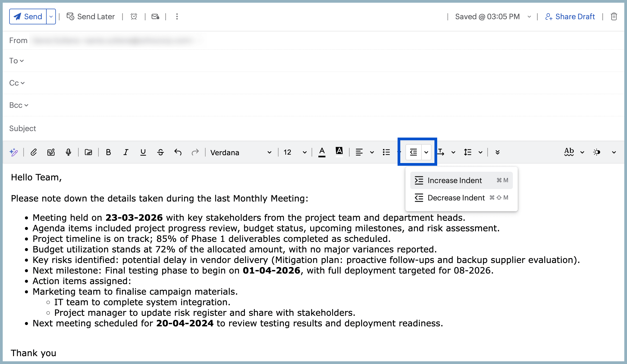This screenshot has height=364, width=627.
Task: Click the insert signature pen icon
Action: click(51, 152)
